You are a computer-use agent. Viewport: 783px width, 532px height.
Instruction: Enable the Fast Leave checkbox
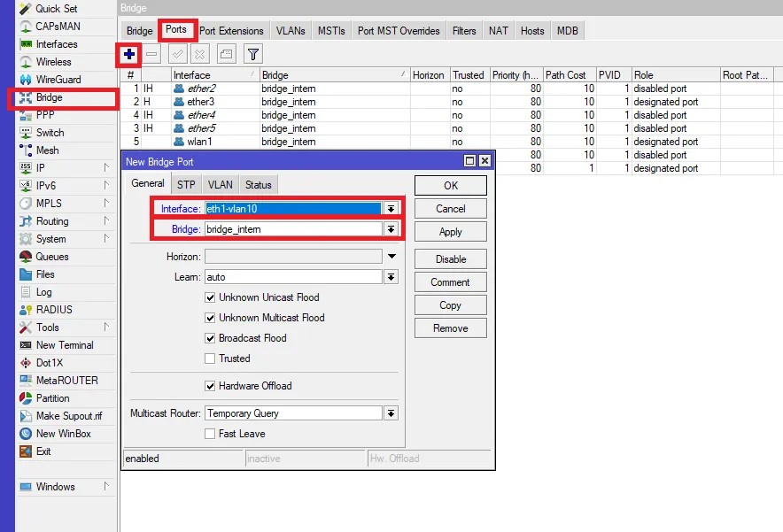(210, 434)
